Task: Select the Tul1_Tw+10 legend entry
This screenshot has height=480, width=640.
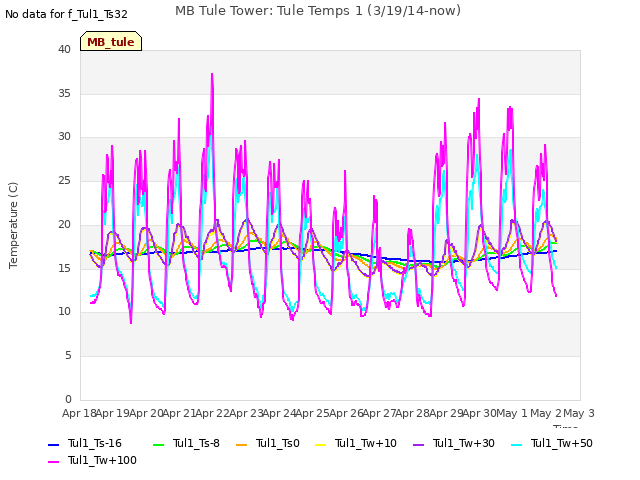Action: coord(356,443)
